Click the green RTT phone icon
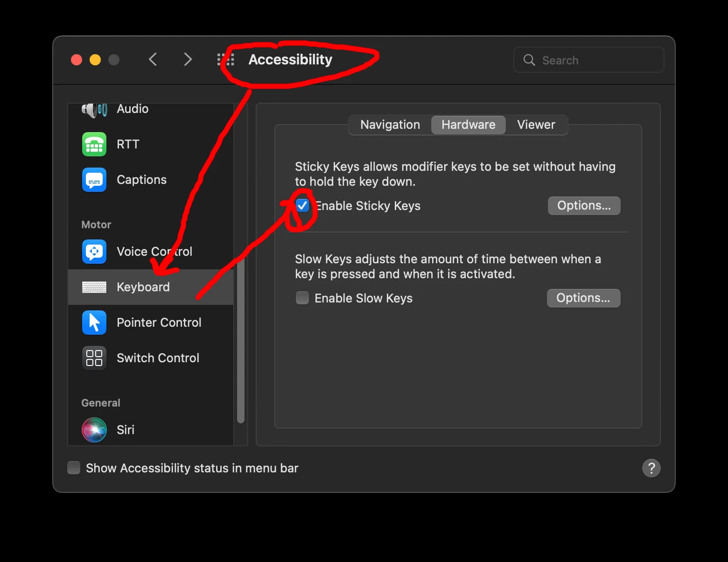728x562 pixels. (94, 144)
